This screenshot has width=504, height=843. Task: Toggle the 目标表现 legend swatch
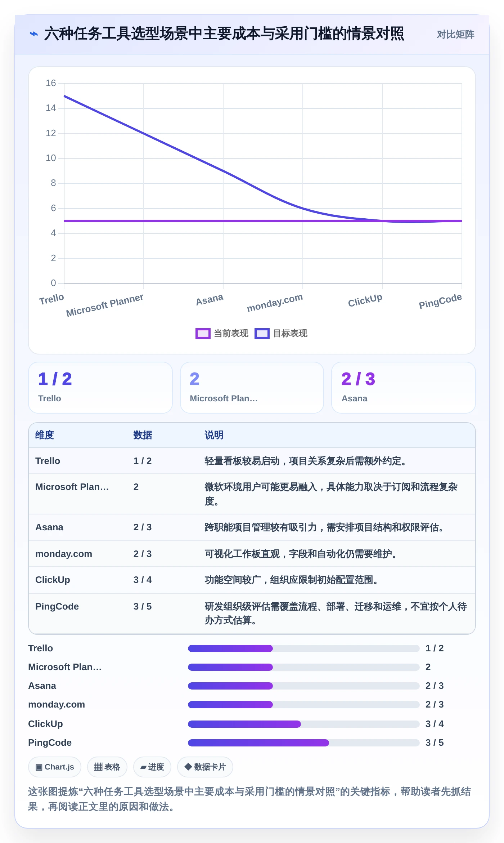(262, 334)
